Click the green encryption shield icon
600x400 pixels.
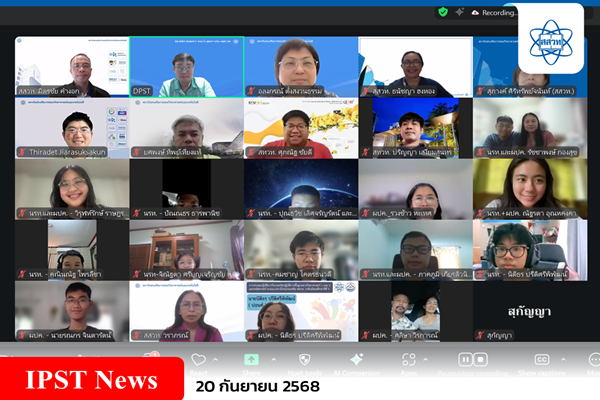(x=443, y=12)
